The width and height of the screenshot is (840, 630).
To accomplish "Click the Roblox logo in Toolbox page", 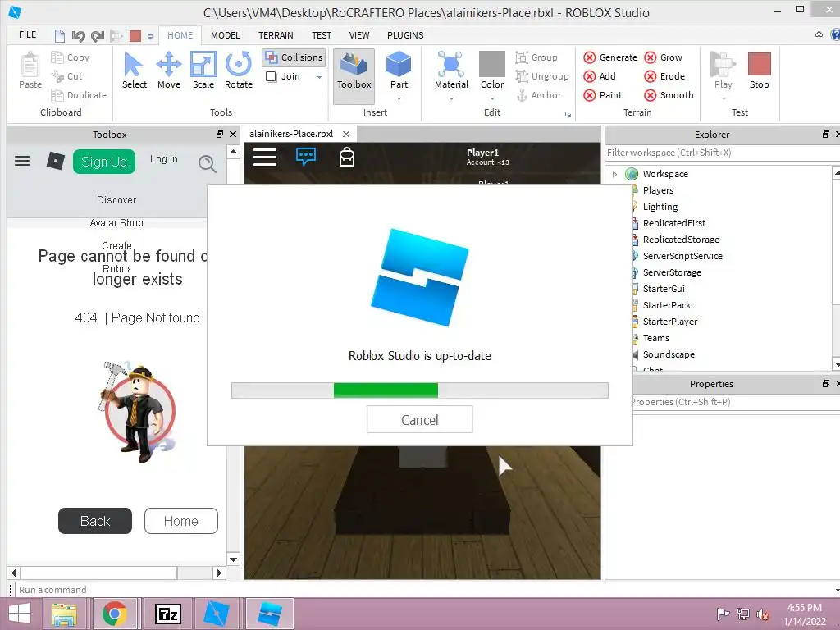I will click(x=56, y=161).
